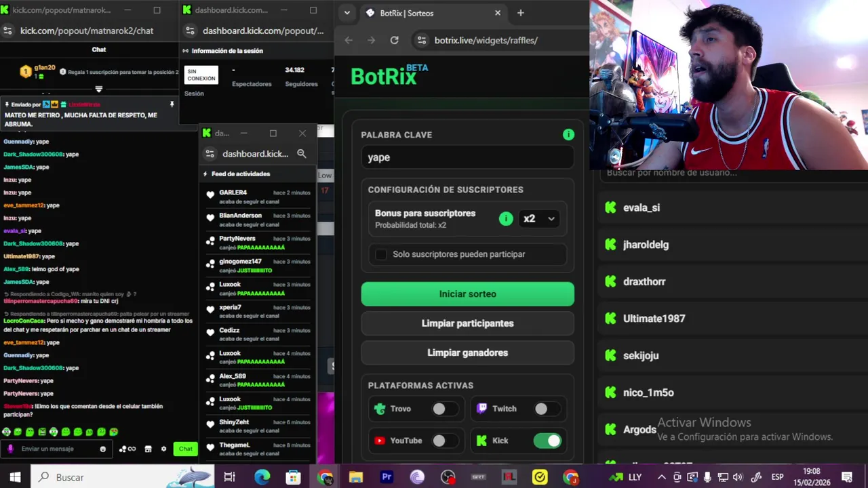
Task: Select participant Ultimate1987 in the raffle list
Action: coord(654,319)
